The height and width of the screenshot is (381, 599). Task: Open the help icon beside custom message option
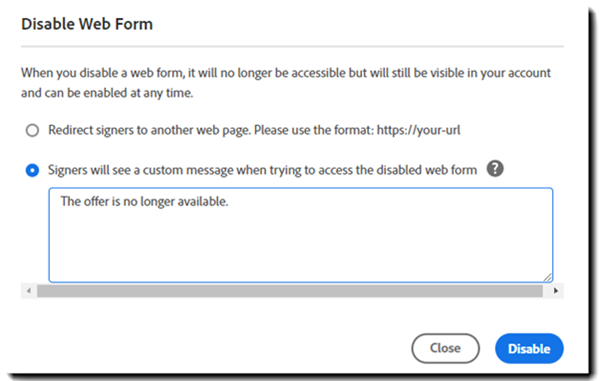495,169
